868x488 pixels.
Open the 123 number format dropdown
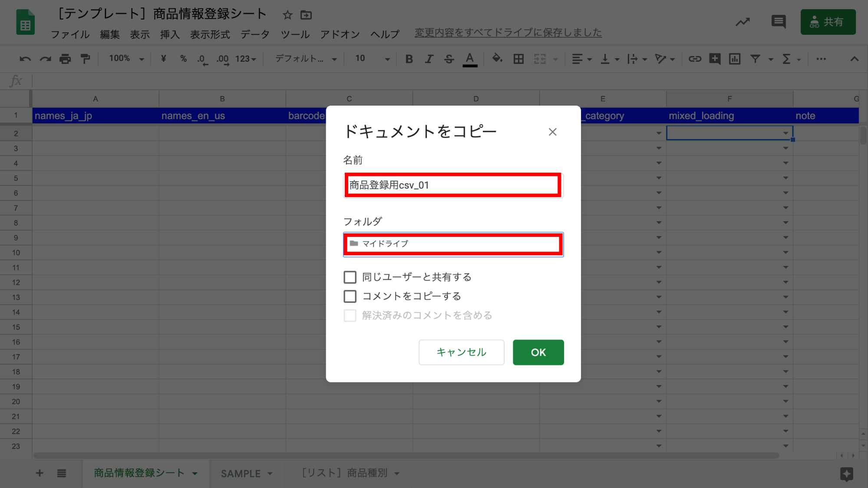click(x=245, y=59)
